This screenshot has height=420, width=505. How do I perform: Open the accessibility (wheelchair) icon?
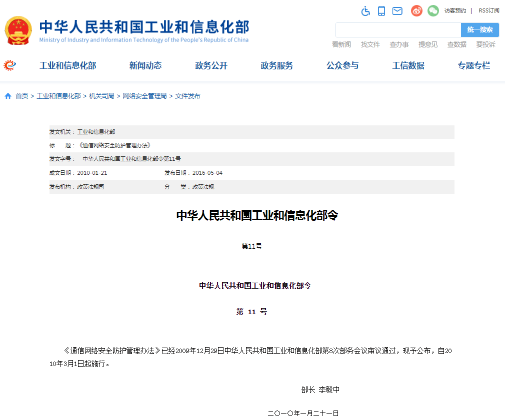point(365,10)
